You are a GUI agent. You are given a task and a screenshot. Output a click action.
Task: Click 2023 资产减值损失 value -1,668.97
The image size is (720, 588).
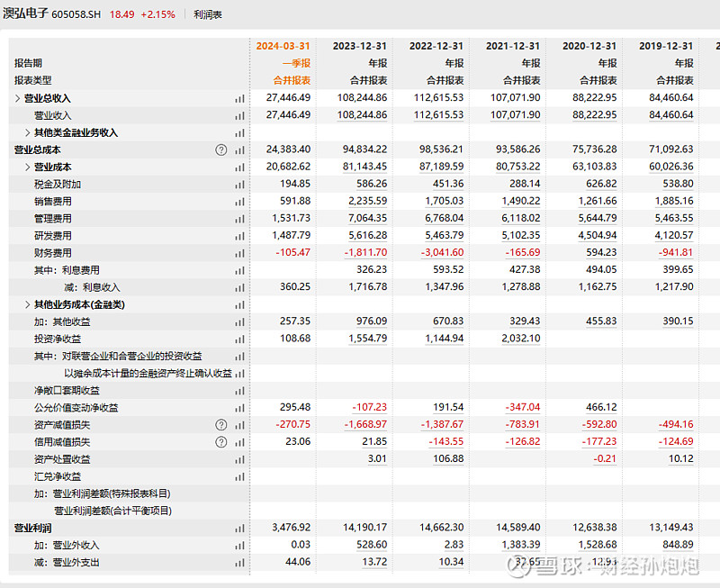click(x=365, y=424)
